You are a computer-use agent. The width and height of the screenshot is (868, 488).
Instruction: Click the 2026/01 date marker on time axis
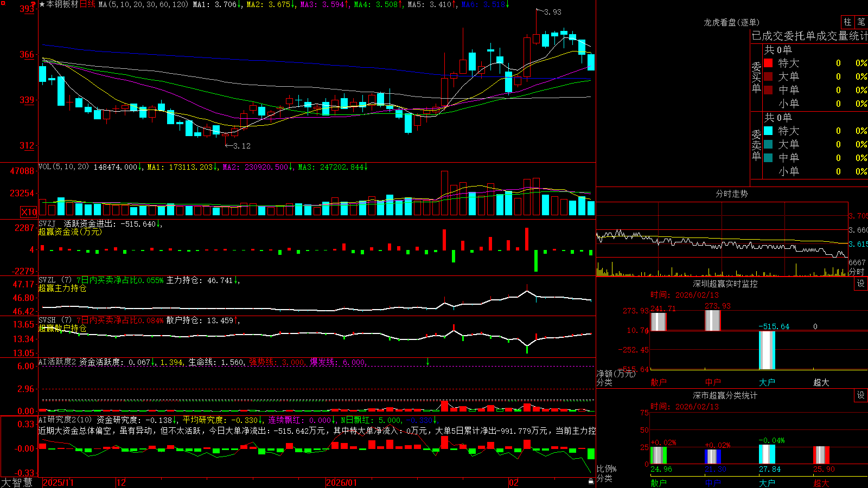[x=342, y=483]
